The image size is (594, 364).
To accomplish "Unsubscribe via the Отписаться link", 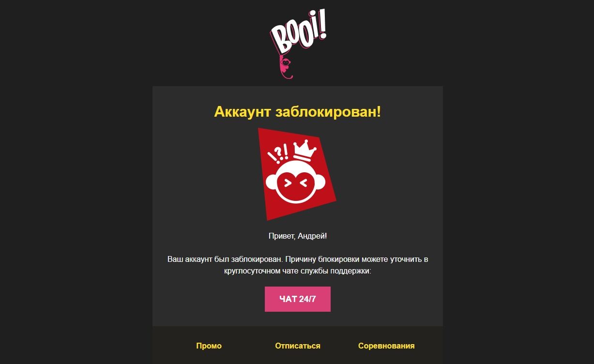I will (298, 346).
